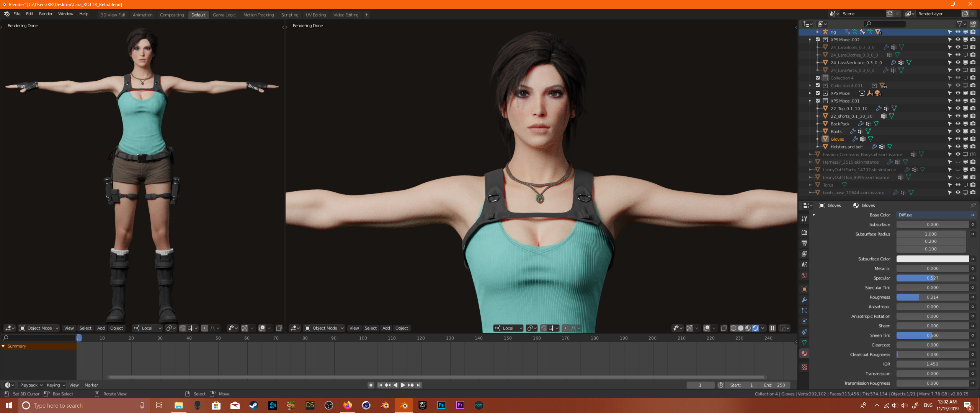Open Object Mode dropdown in left viewport
The width and height of the screenshot is (980, 413).
tap(39, 328)
